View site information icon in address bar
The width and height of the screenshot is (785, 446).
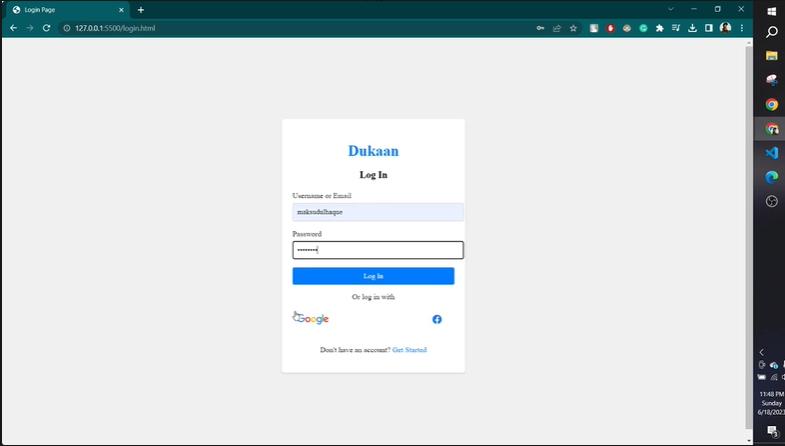[67, 28]
